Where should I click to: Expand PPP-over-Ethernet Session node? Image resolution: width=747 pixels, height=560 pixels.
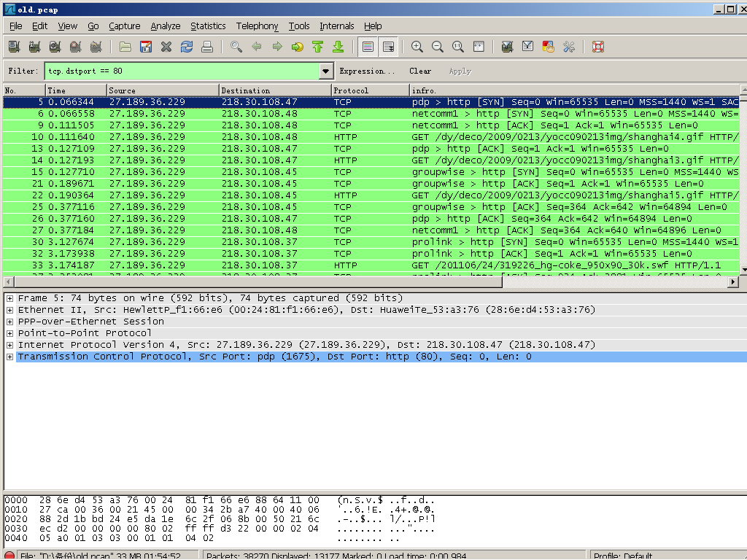9,322
